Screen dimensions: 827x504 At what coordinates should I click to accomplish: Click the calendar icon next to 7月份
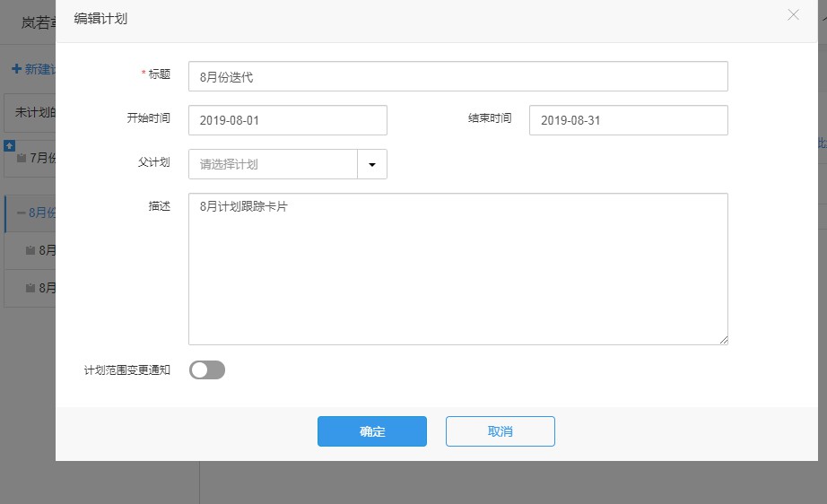(x=22, y=159)
